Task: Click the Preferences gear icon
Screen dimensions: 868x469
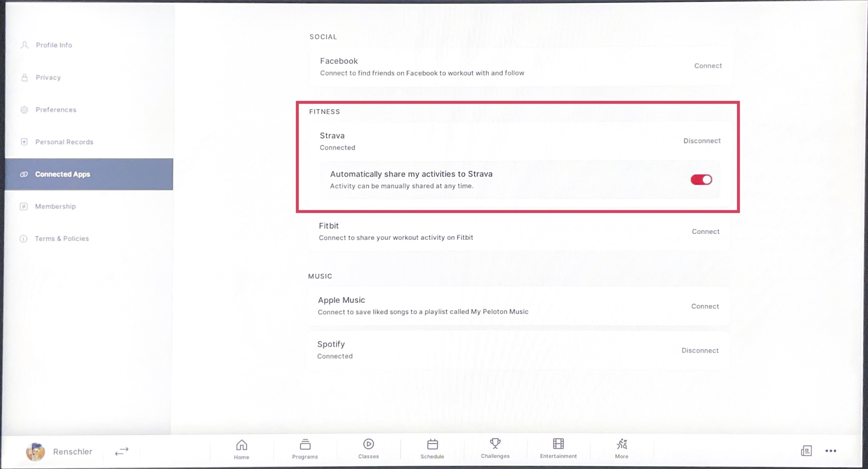Action: (24, 110)
